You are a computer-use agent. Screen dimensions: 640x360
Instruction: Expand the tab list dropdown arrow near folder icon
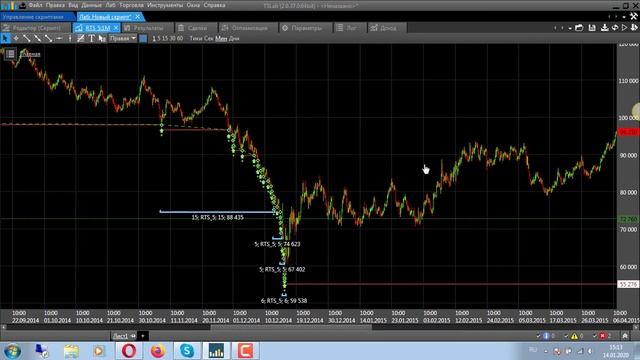570,28
